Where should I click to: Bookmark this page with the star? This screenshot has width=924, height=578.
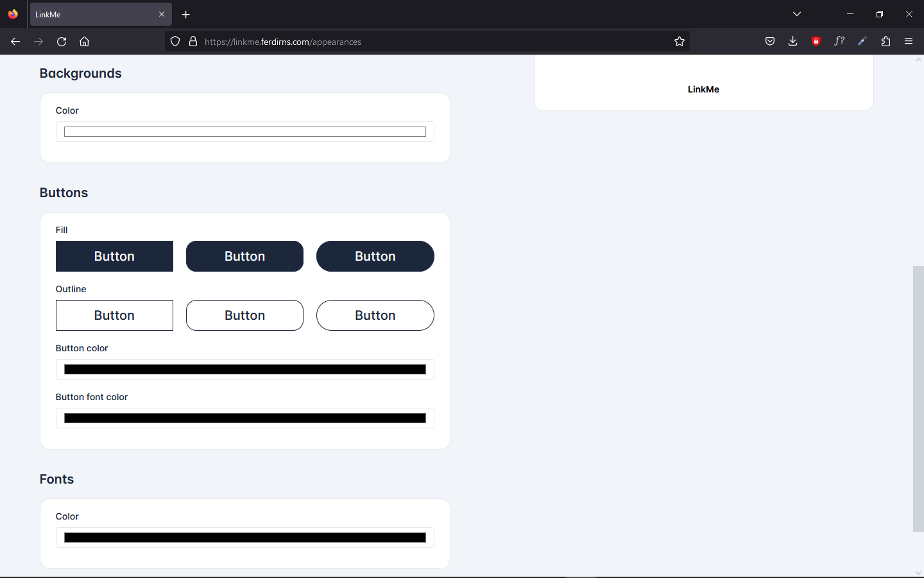[680, 41]
